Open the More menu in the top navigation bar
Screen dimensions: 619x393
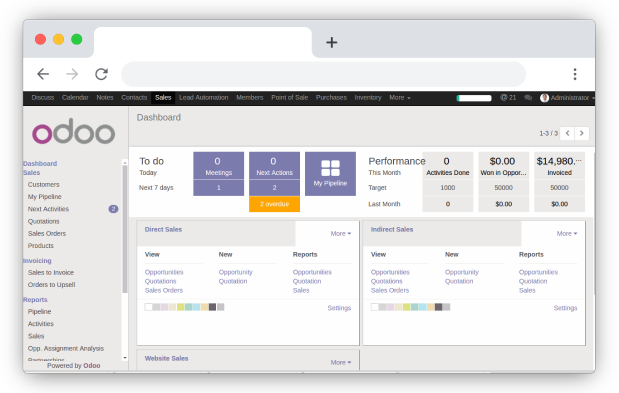click(400, 97)
